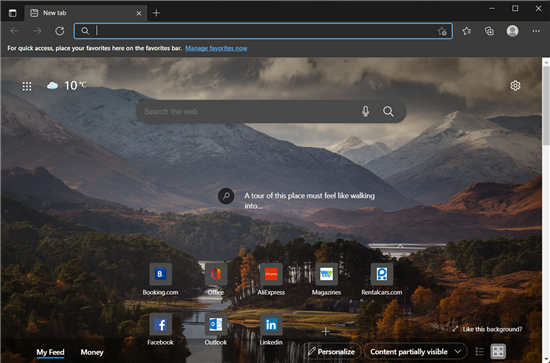
Task: Open Settings and more ellipsis menu
Action: tap(536, 31)
